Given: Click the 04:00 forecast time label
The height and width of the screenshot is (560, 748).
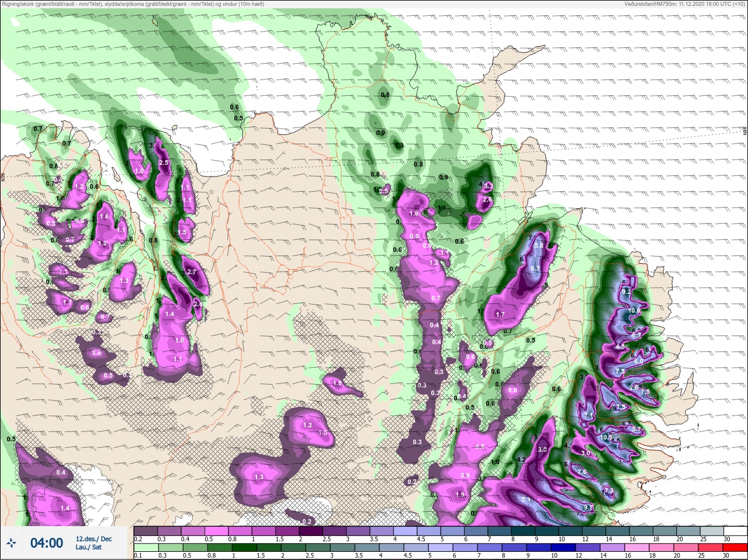Looking at the screenshot, I should 47,543.
